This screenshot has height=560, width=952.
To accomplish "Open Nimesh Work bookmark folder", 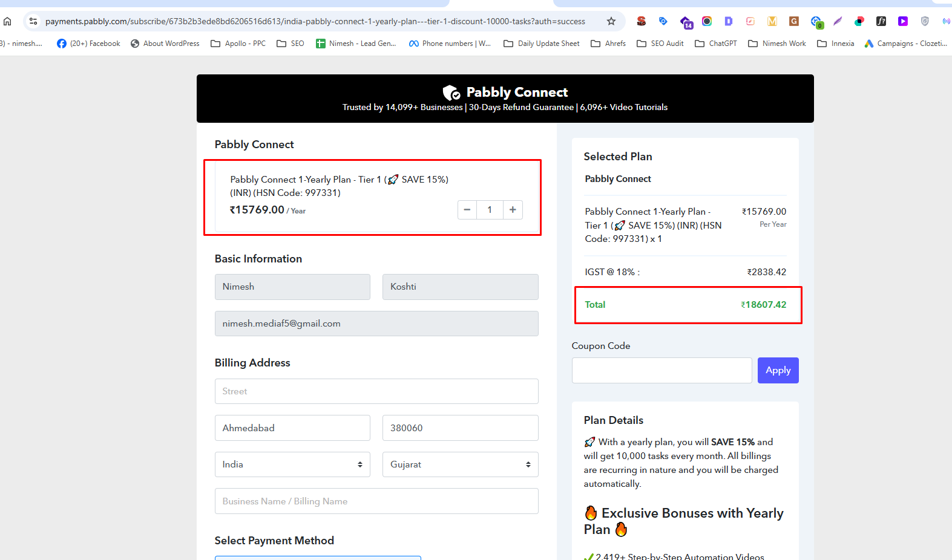I will coord(777,44).
